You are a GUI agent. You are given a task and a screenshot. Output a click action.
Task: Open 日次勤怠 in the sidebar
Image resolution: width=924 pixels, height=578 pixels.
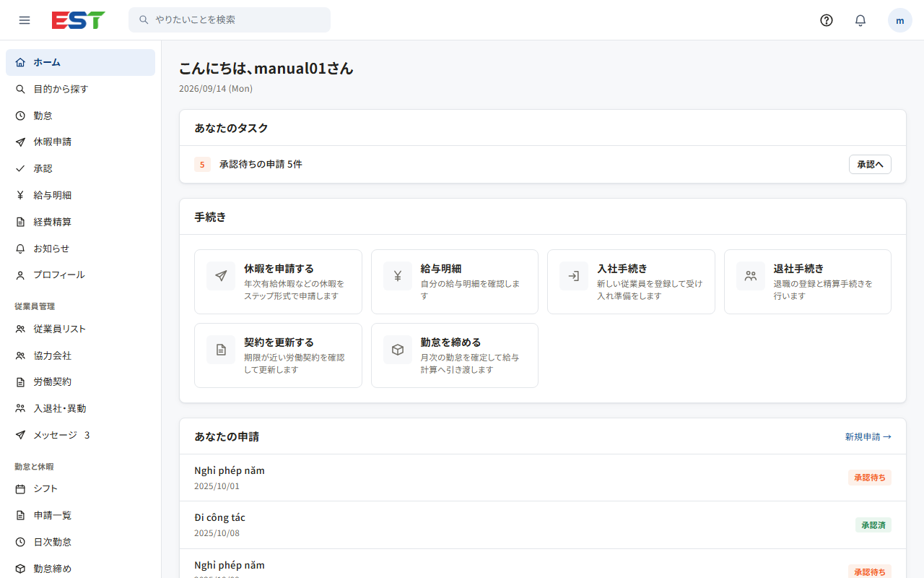pyautogui.click(x=80, y=542)
